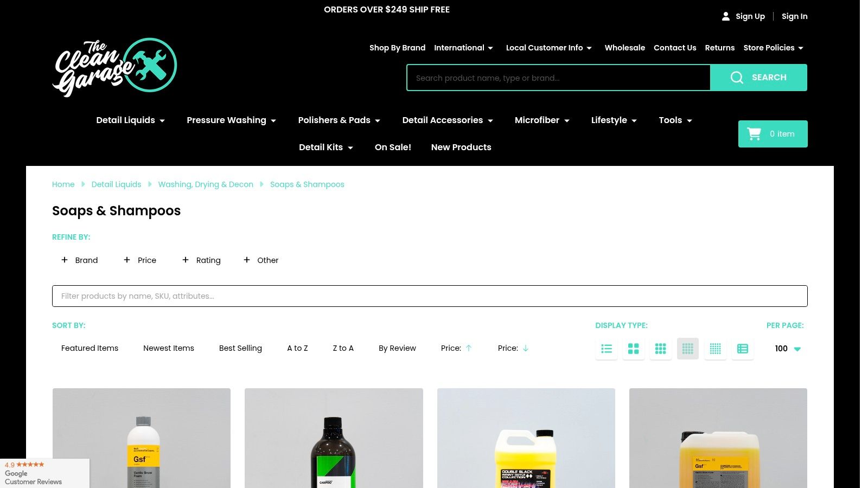The width and height of the screenshot is (868, 488).
Task: Click the plus icon next to Rating
Action: click(x=186, y=260)
